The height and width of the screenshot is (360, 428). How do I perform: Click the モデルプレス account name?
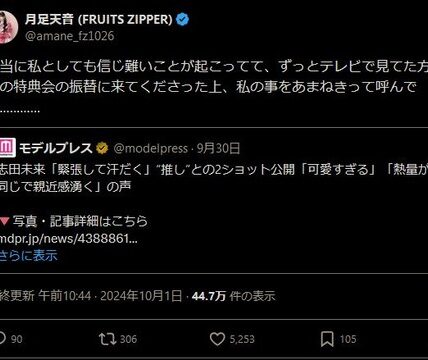point(56,148)
